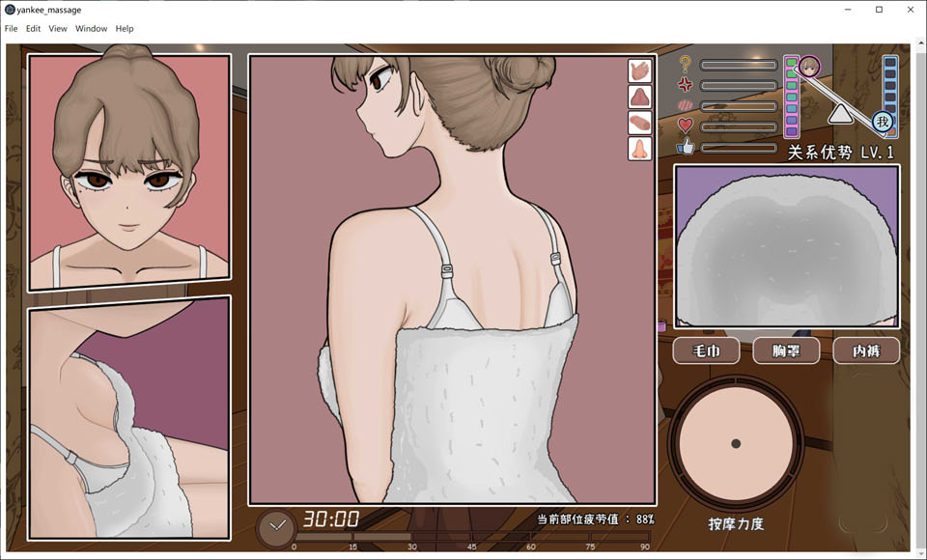The height and width of the screenshot is (560, 927).
Task: Click the thumbs-up status icon
Action: click(x=686, y=148)
